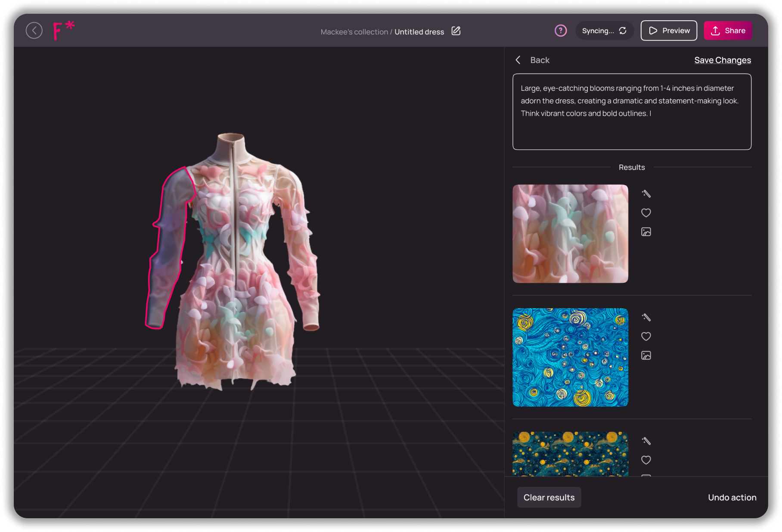Favorite the blue swirl starry result
Screen dimensions: 782x532
pos(646,336)
